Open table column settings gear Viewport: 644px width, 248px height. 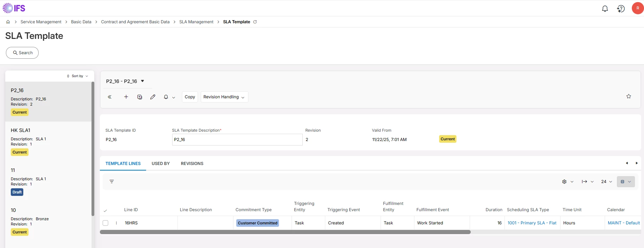pos(564,182)
